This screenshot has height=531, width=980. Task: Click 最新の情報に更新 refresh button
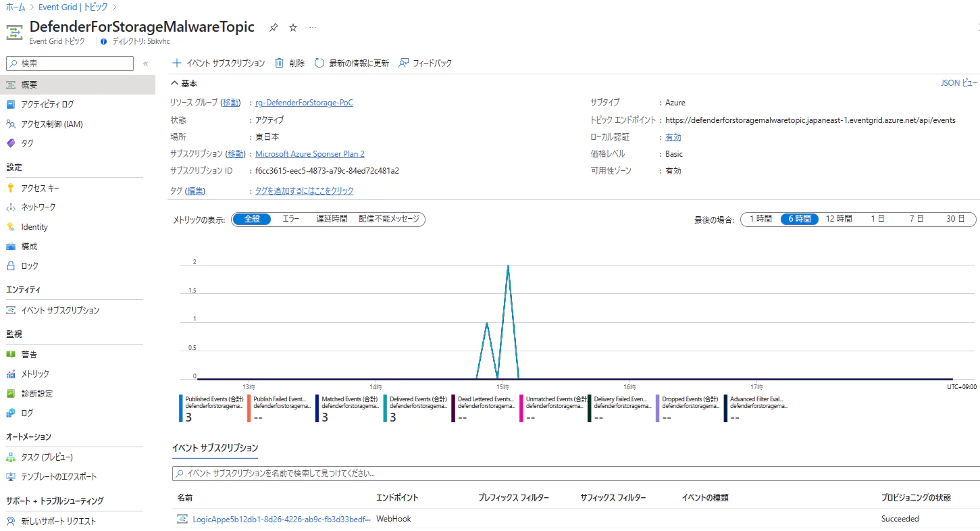click(x=352, y=63)
